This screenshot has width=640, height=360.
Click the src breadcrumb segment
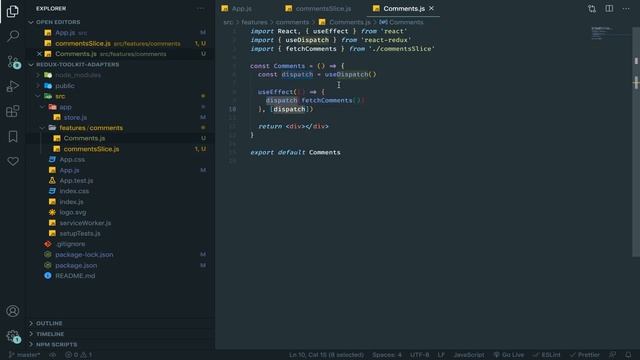point(228,22)
